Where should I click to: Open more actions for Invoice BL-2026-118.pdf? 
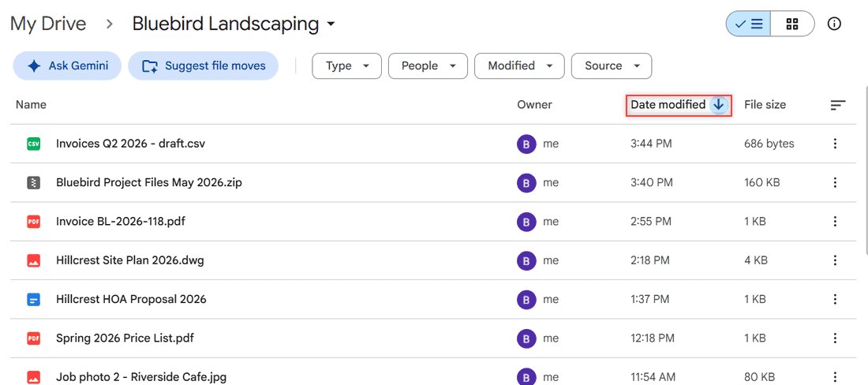click(835, 222)
